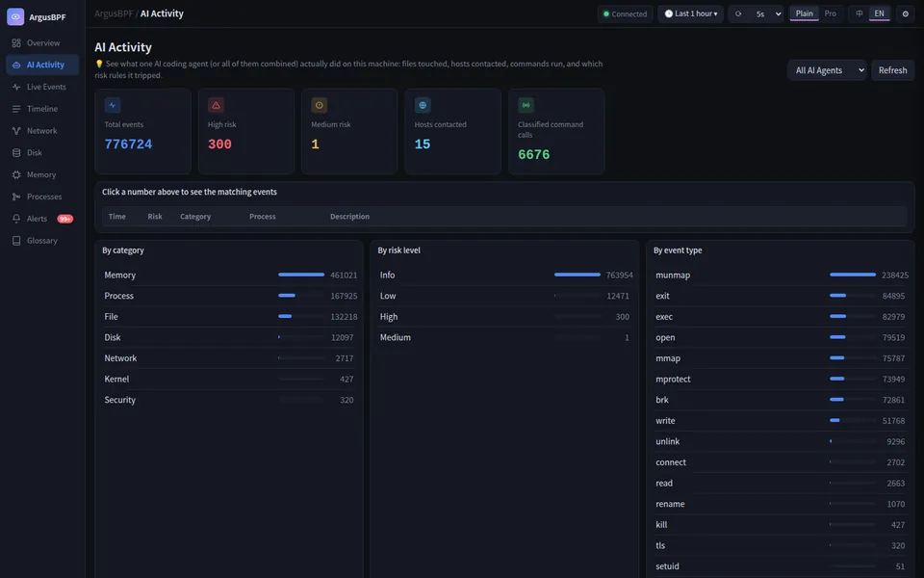924x578 pixels.
Task: Click the munmap event type bar
Action: pyautogui.click(x=853, y=275)
